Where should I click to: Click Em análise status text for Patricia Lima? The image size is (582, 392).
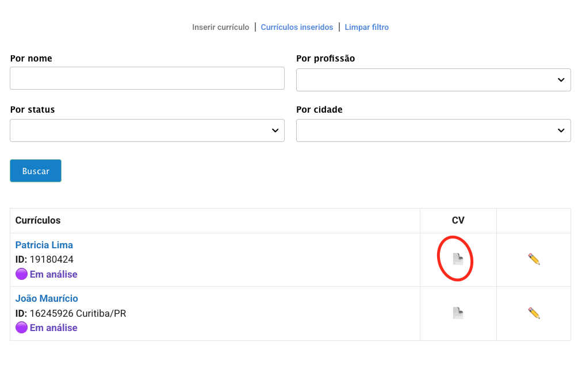pyautogui.click(x=53, y=274)
